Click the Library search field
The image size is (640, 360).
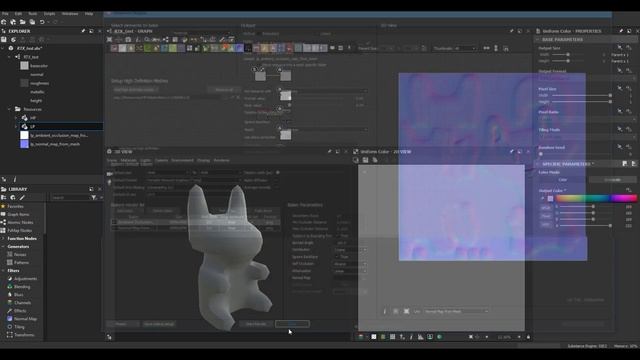click(70, 198)
